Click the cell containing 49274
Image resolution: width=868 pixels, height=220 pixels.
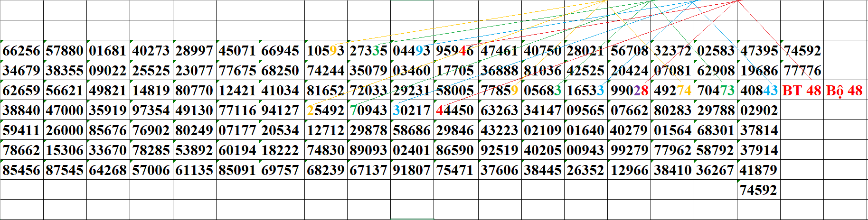tap(672, 91)
